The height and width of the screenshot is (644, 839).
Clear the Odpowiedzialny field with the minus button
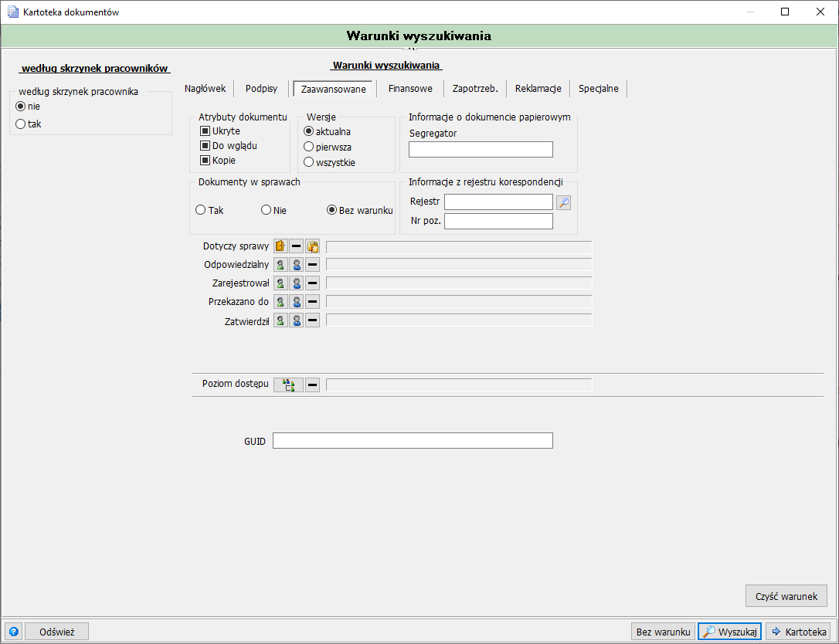pyautogui.click(x=312, y=264)
